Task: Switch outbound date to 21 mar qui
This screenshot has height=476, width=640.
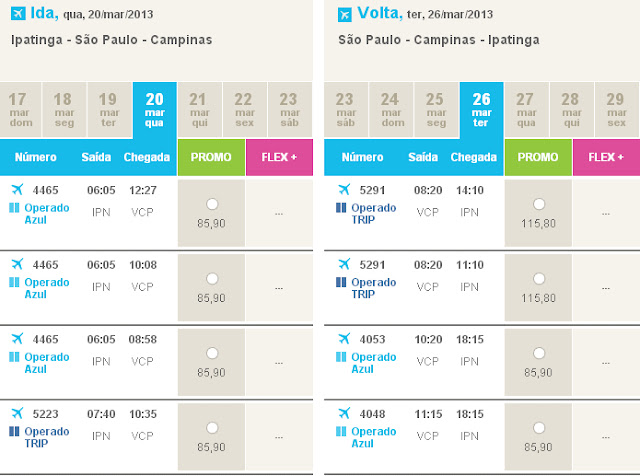Action: [x=198, y=110]
